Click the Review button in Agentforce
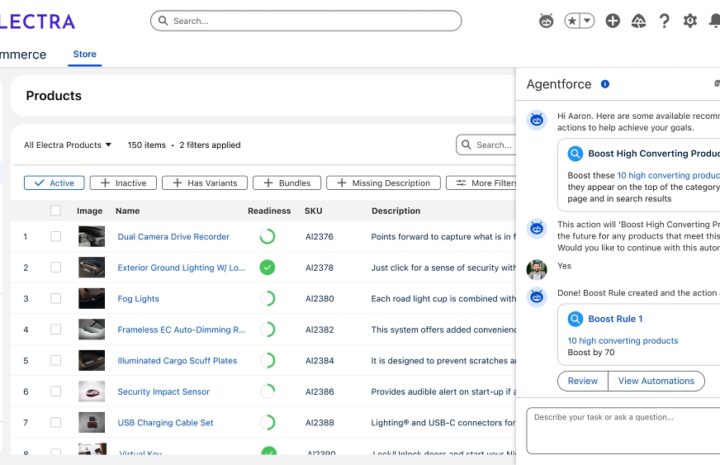This screenshot has width=720, height=465. 583,381
